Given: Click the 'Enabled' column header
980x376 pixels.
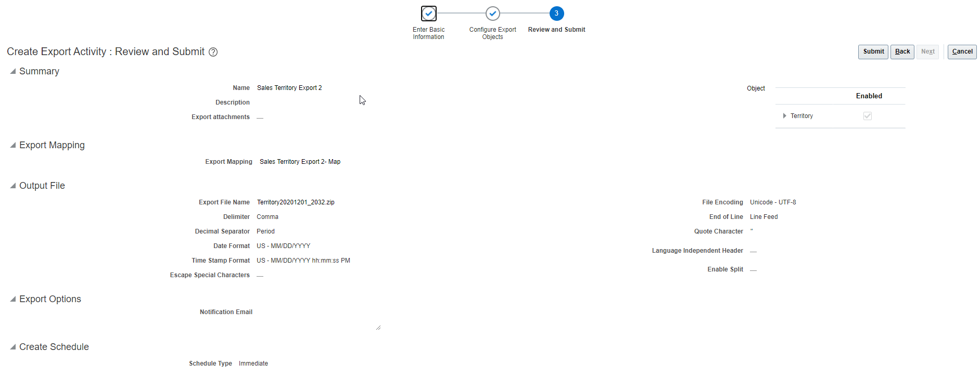Looking at the screenshot, I should [x=869, y=96].
